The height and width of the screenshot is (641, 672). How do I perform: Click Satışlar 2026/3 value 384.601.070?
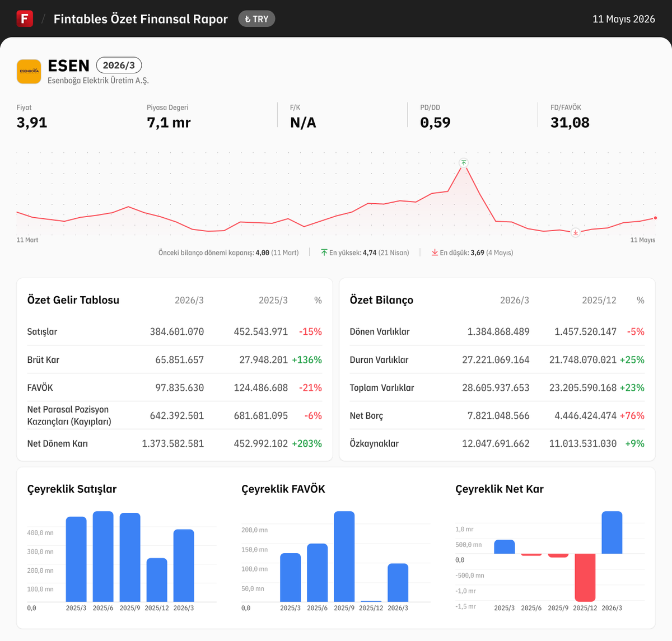(x=177, y=331)
